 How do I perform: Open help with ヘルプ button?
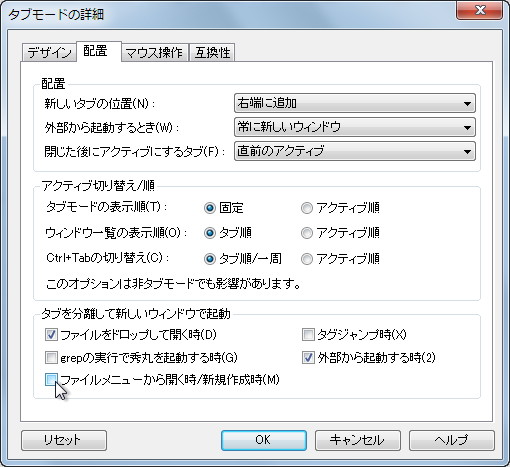coord(452,440)
